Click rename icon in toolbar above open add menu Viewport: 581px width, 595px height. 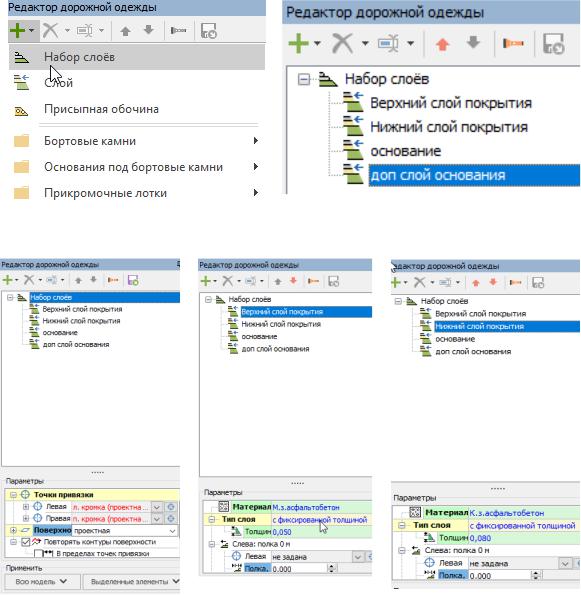[85, 30]
